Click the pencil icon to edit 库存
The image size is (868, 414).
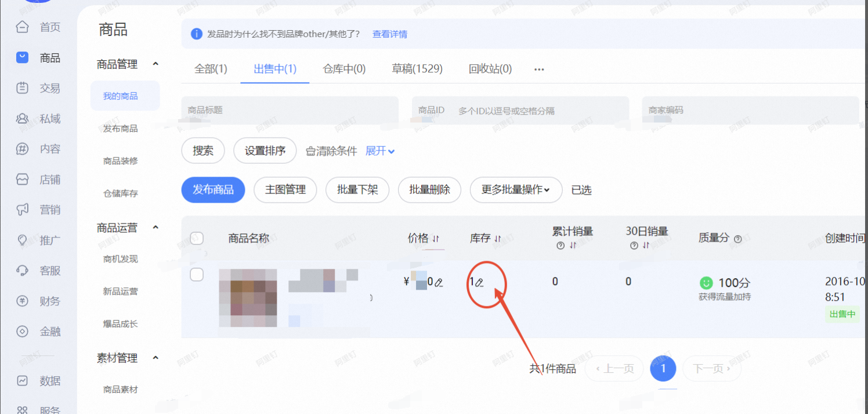click(x=479, y=283)
